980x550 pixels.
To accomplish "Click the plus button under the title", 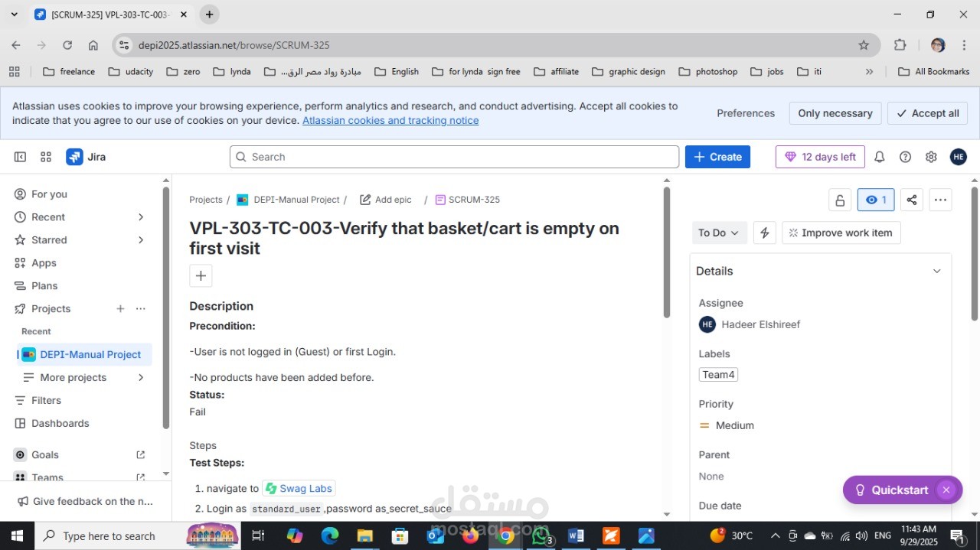I will (x=201, y=275).
